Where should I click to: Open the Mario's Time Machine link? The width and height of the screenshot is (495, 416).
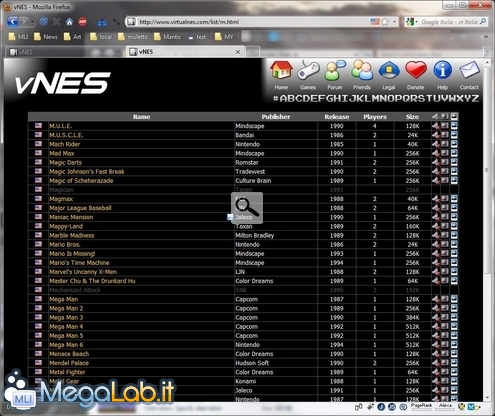tap(79, 263)
